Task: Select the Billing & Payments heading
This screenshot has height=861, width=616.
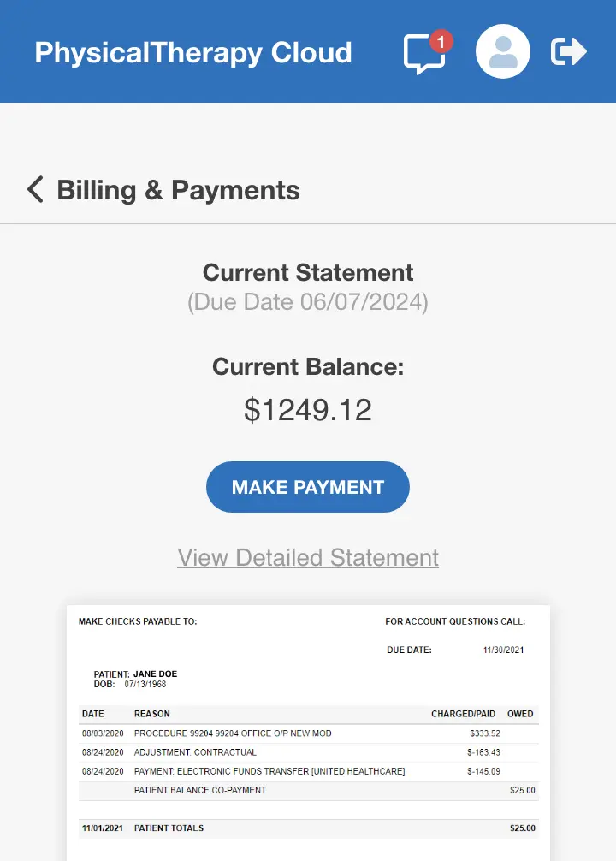Action: click(x=178, y=189)
